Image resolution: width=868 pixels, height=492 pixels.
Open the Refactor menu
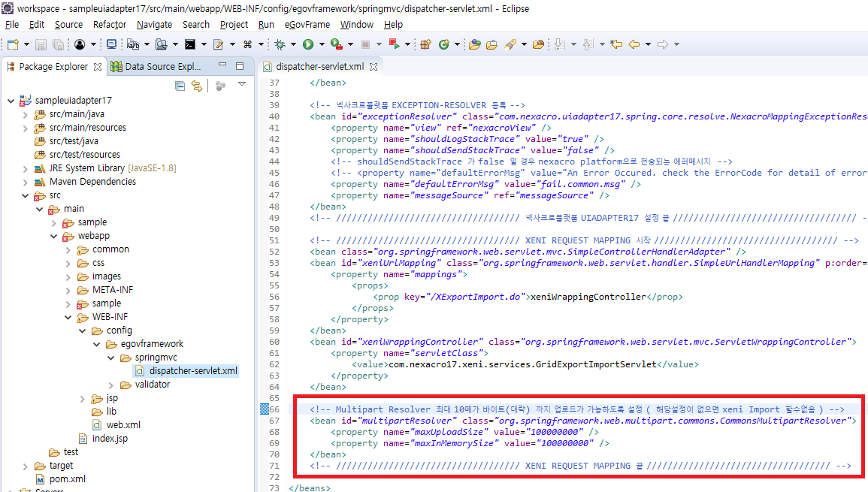[110, 24]
